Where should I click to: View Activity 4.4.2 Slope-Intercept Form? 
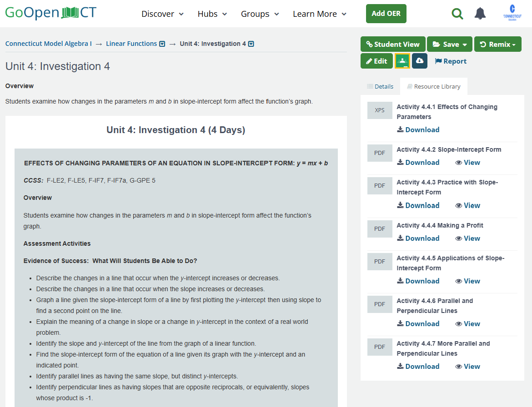pyautogui.click(x=467, y=163)
